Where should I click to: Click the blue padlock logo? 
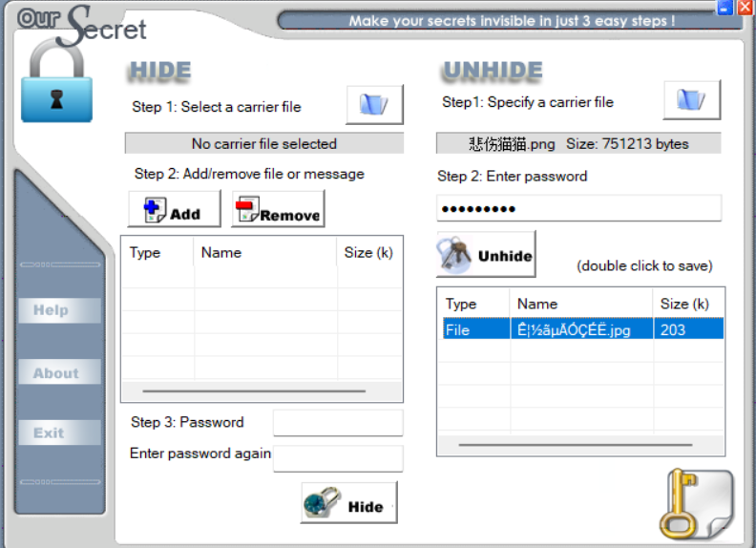tap(56, 81)
